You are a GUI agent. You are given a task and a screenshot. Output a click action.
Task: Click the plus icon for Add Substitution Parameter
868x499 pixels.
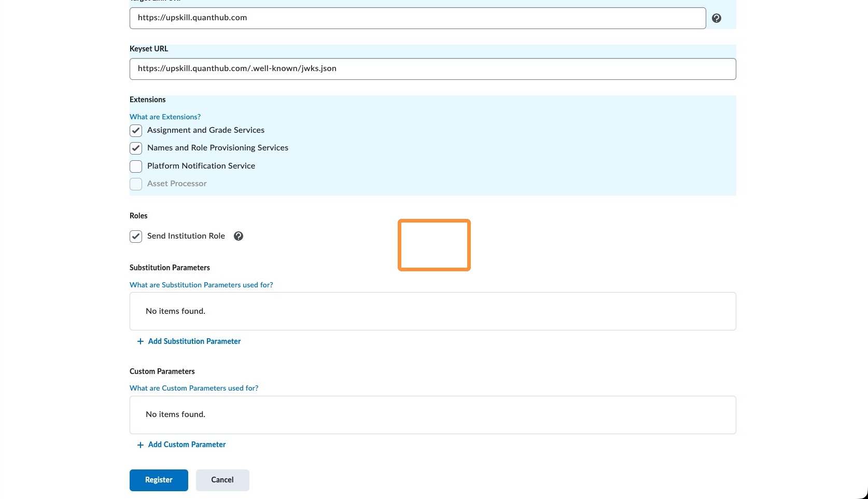pos(140,341)
